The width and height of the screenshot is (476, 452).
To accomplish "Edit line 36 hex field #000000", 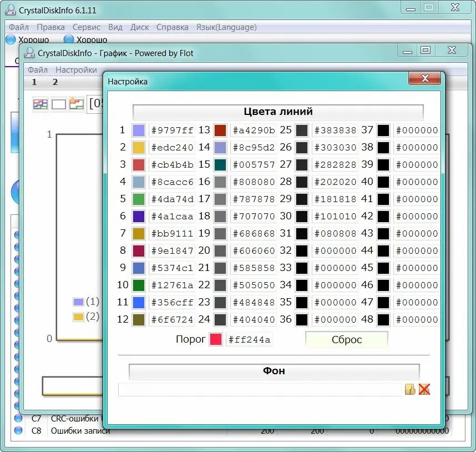I will (x=335, y=319).
